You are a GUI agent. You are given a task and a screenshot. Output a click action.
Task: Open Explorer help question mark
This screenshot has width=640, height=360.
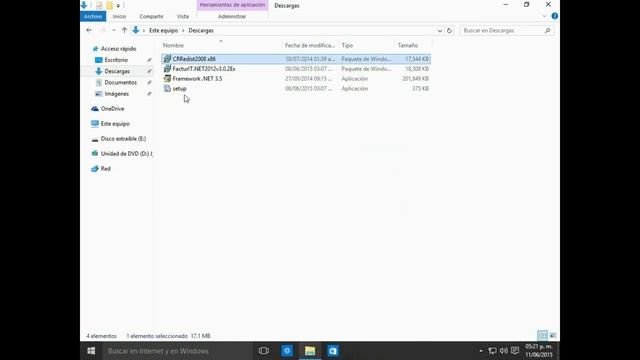554,16
